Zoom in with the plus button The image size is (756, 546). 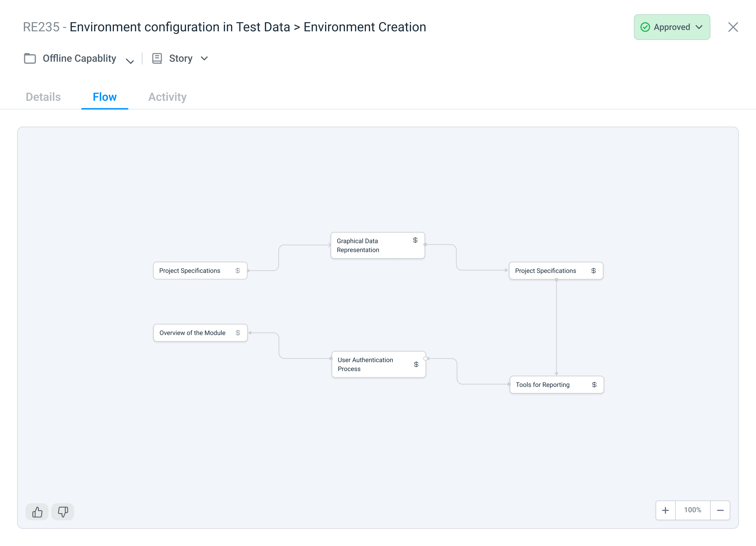tap(665, 510)
